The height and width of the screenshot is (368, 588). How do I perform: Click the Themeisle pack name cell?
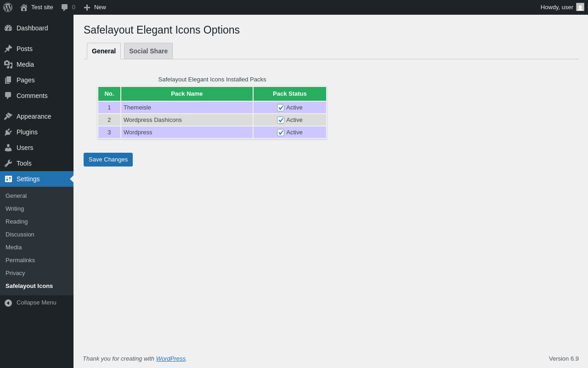tap(187, 108)
